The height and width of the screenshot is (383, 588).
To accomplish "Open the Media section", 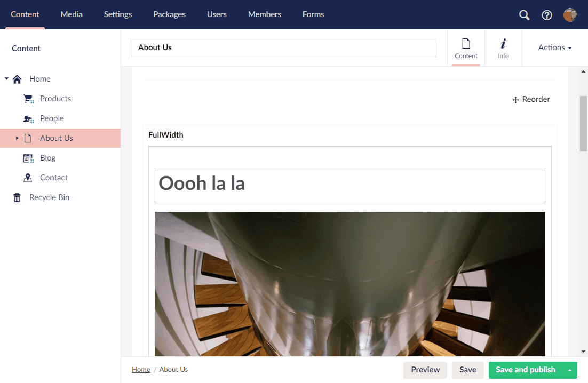I will [71, 14].
